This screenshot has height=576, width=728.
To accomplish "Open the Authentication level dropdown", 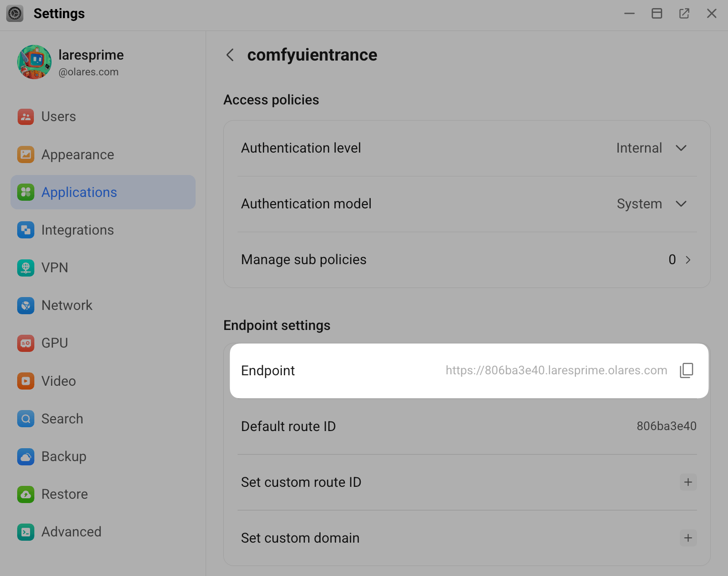I will [681, 148].
